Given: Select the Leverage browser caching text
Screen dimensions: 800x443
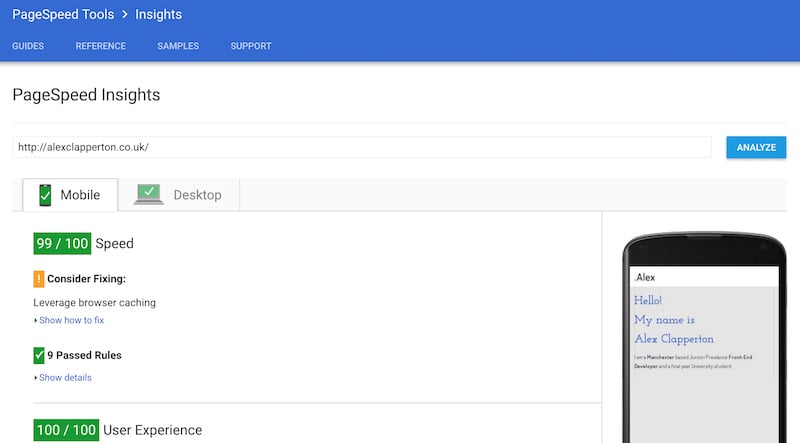Looking at the screenshot, I should (x=94, y=303).
